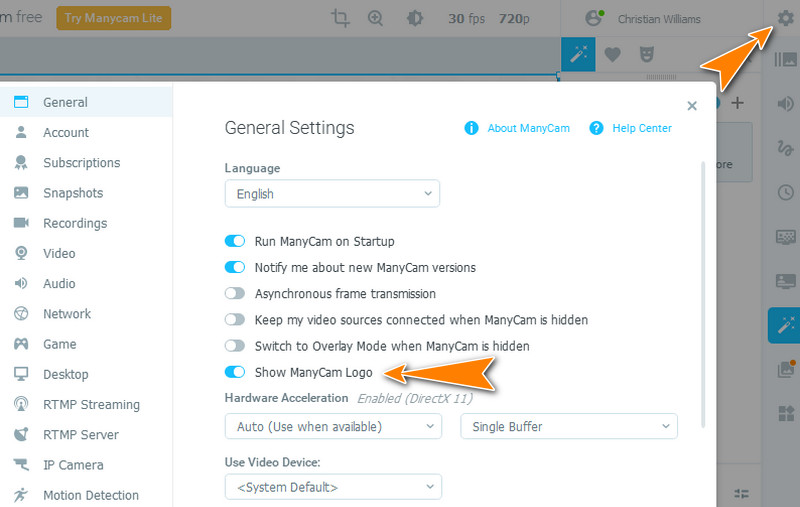Open the Use Video Device dropdown
Screen dimensions: 800x507
pyautogui.click(x=331, y=487)
